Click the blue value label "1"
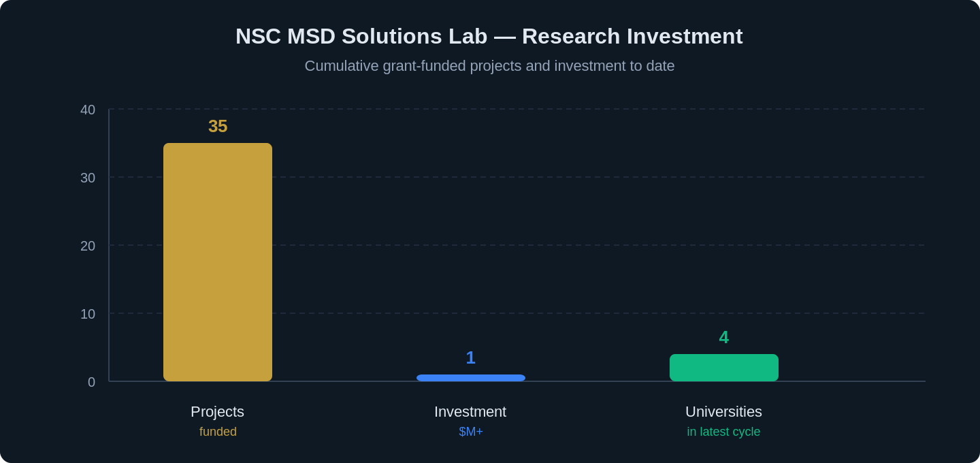 471,357
